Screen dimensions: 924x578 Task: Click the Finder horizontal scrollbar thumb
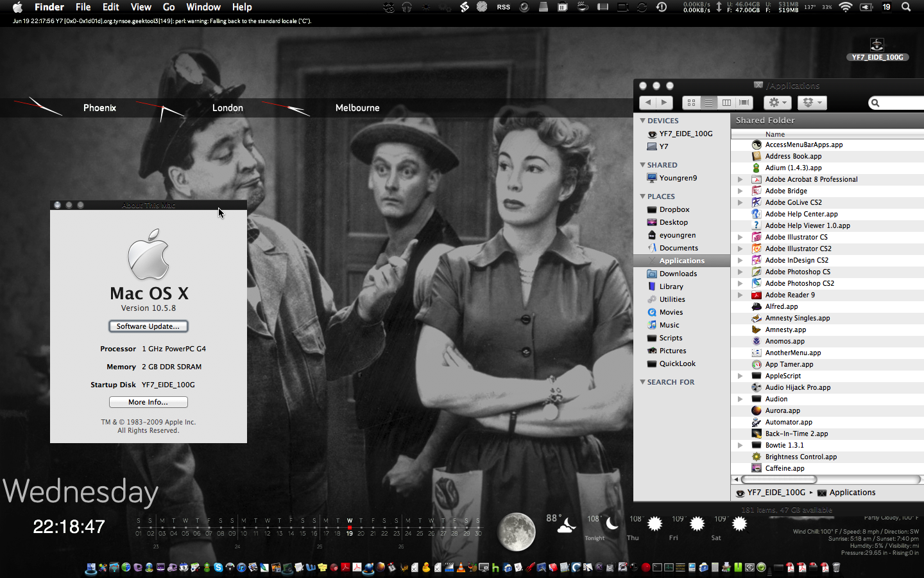pyautogui.click(x=779, y=479)
